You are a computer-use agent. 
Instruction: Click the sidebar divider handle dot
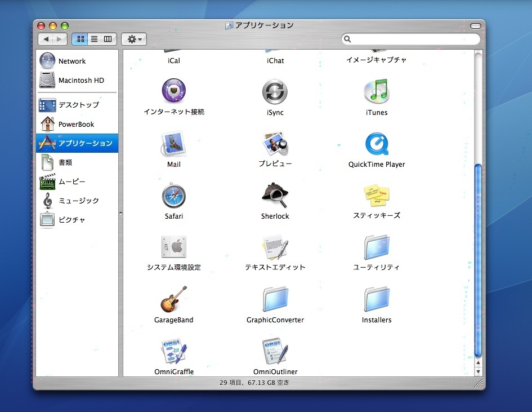pyautogui.click(x=121, y=214)
